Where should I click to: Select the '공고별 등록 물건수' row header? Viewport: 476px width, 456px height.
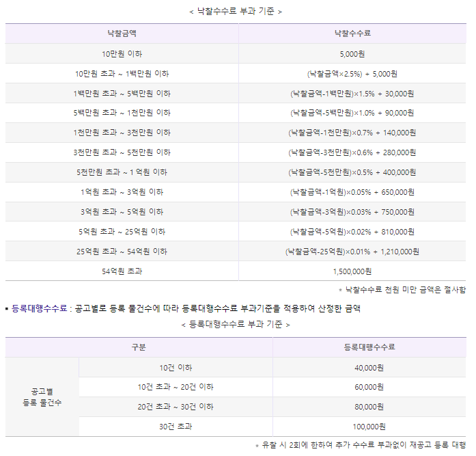click(x=42, y=397)
